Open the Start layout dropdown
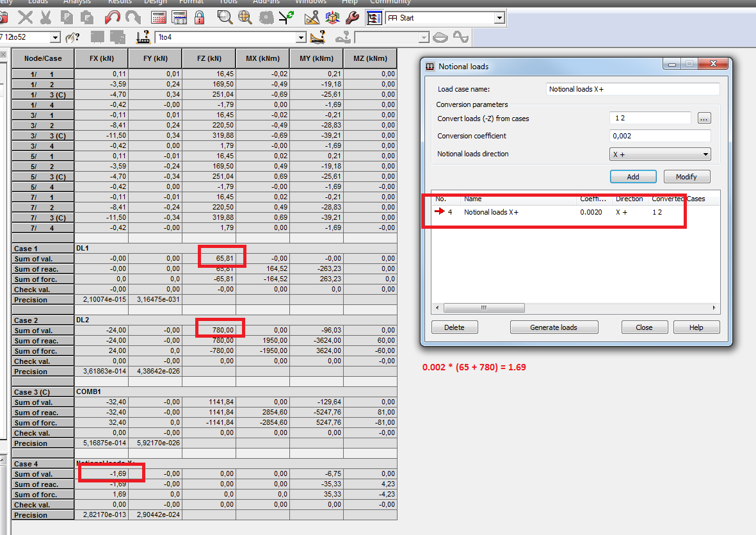This screenshot has width=756, height=535. (500, 17)
